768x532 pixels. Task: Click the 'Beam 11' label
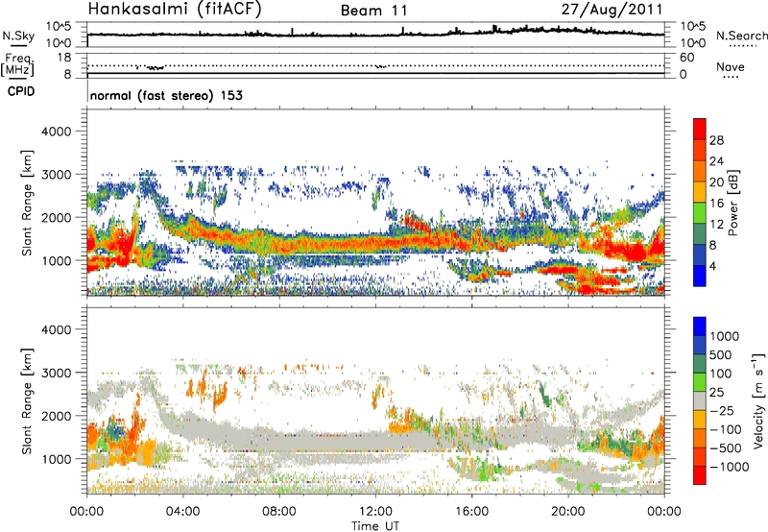pos(373,11)
